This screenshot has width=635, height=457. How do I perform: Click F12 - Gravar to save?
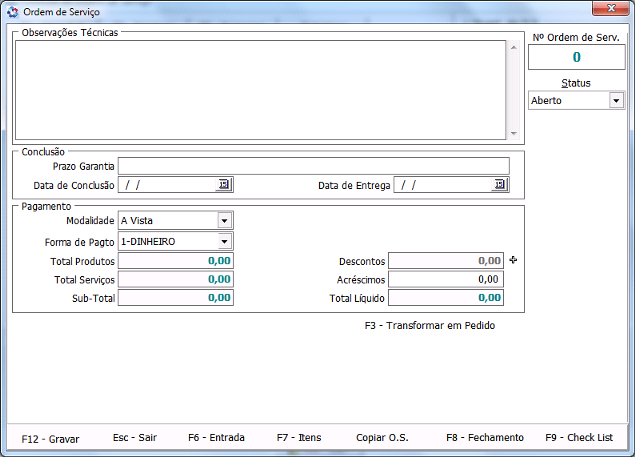(x=50, y=439)
